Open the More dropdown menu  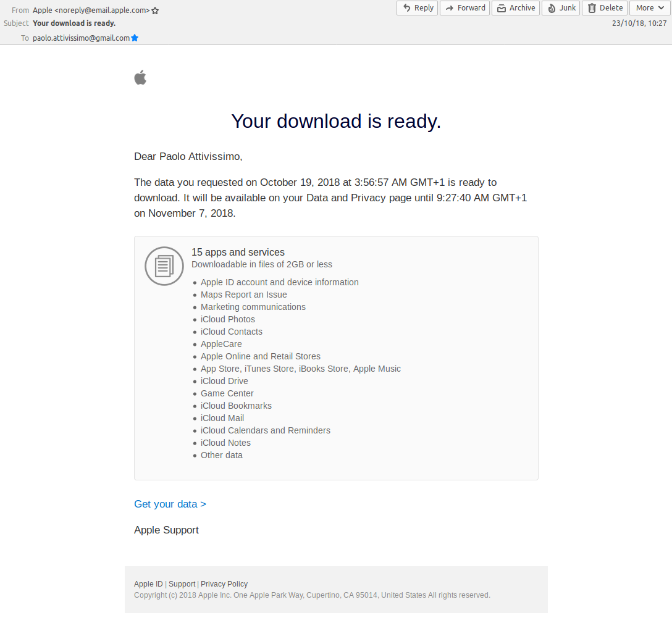click(650, 8)
